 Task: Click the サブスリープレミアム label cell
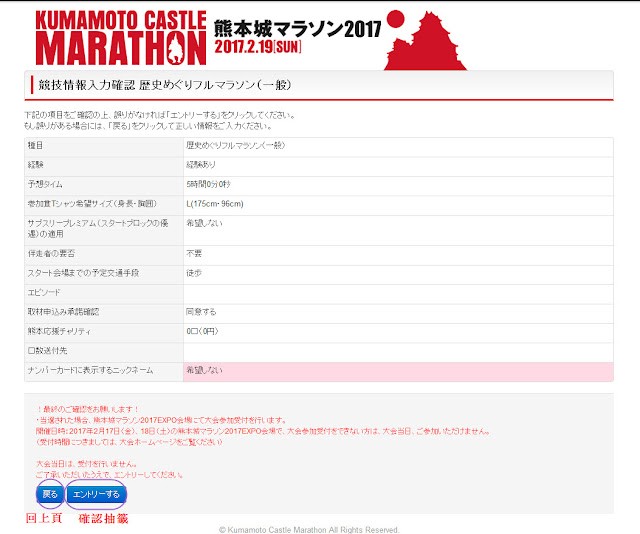[x=104, y=229]
